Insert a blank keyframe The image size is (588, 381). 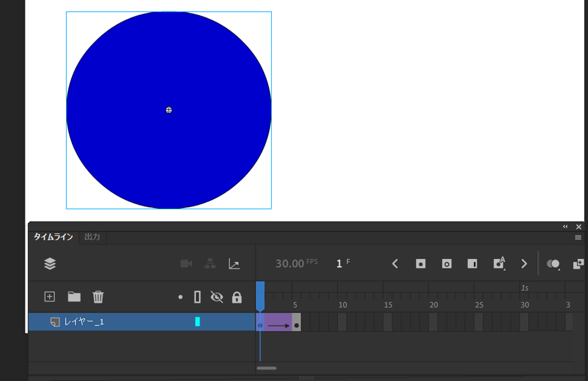[x=447, y=264]
